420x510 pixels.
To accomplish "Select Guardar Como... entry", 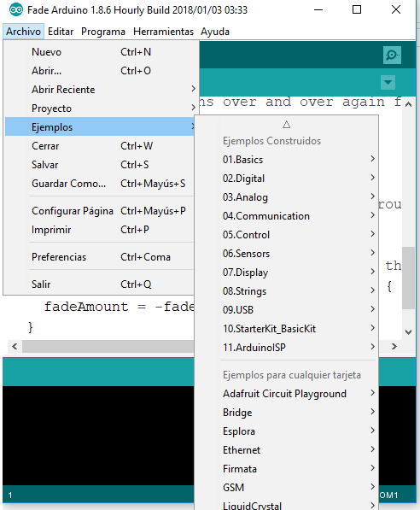I will [x=100, y=184].
